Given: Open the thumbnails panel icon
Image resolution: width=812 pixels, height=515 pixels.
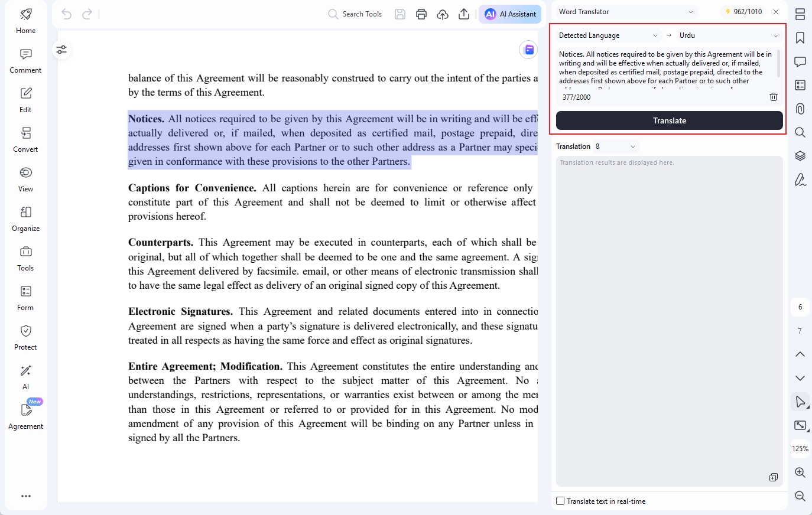Looking at the screenshot, I should point(800,14).
